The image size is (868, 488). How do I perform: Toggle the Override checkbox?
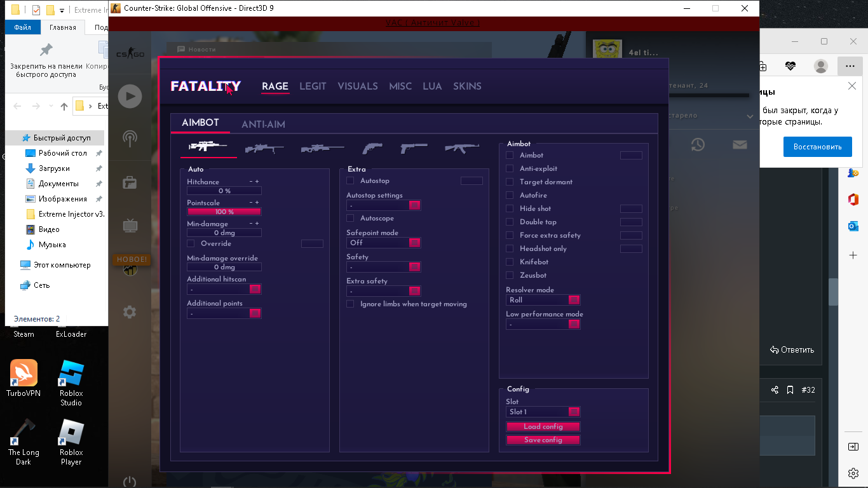191,243
